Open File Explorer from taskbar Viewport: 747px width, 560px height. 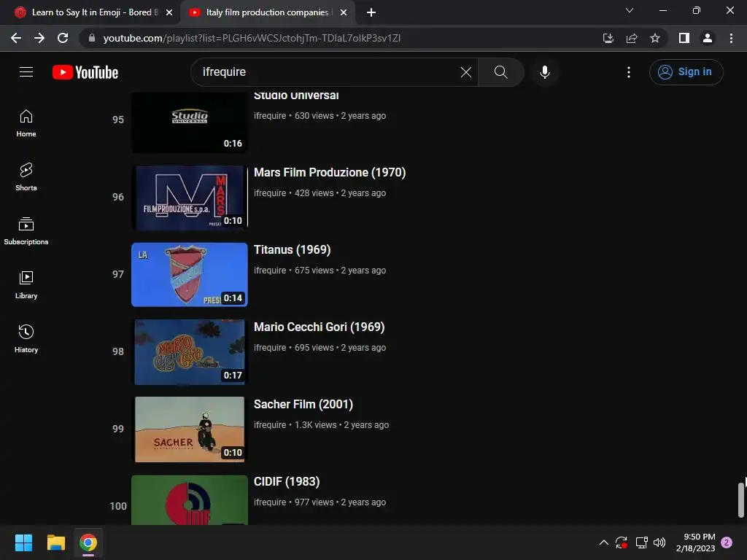(55, 542)
